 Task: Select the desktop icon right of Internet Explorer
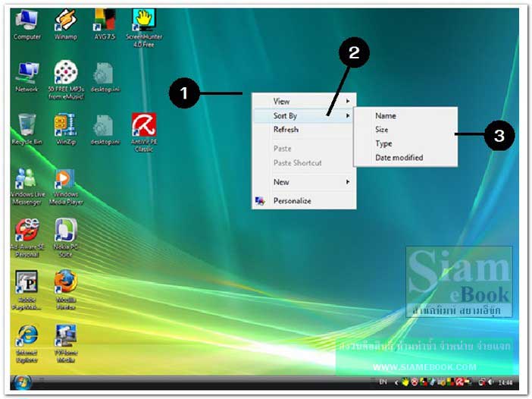[x=66, y=344]
